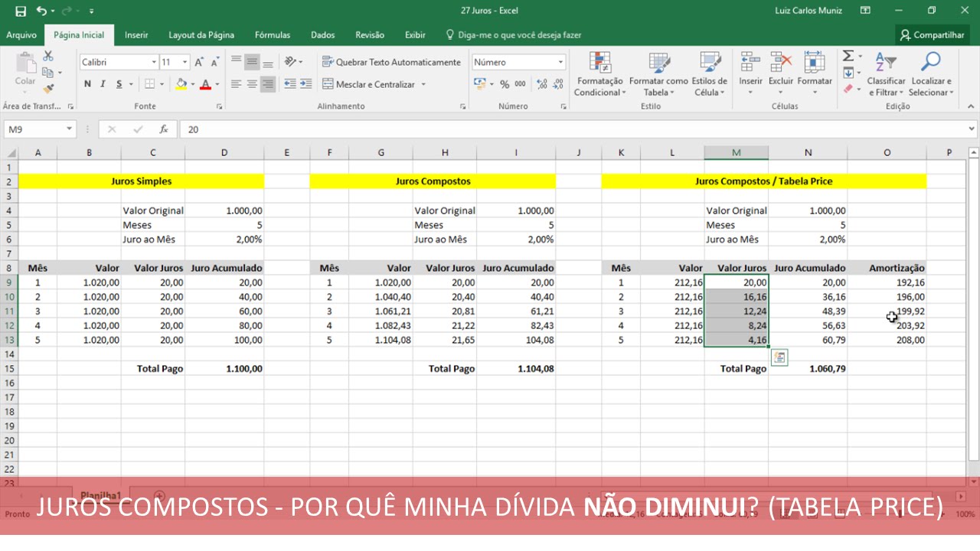Click Mesclar e Centralizar button
Image resolution: width=980 pixels, height=551 pixels.
coord(369,84)
